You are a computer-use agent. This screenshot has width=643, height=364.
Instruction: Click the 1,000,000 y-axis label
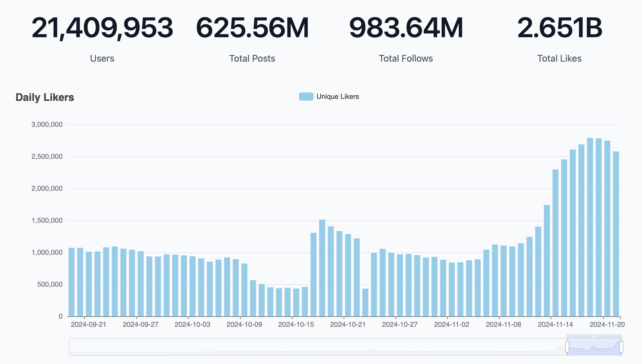point(47,252)
